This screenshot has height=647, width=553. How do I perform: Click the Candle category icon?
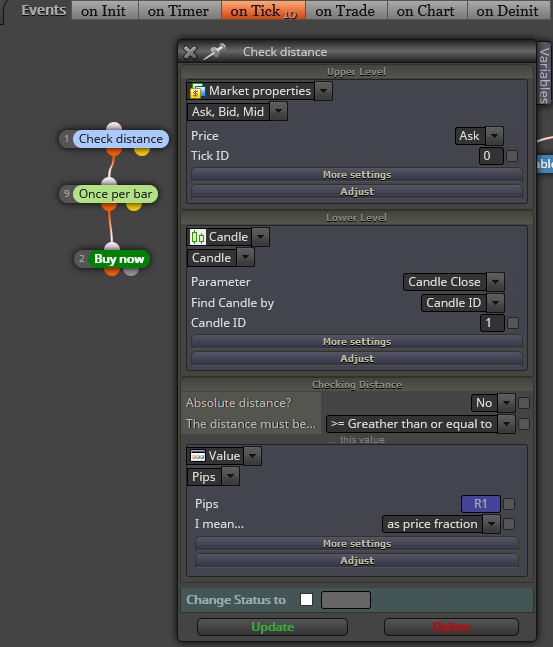198,237
